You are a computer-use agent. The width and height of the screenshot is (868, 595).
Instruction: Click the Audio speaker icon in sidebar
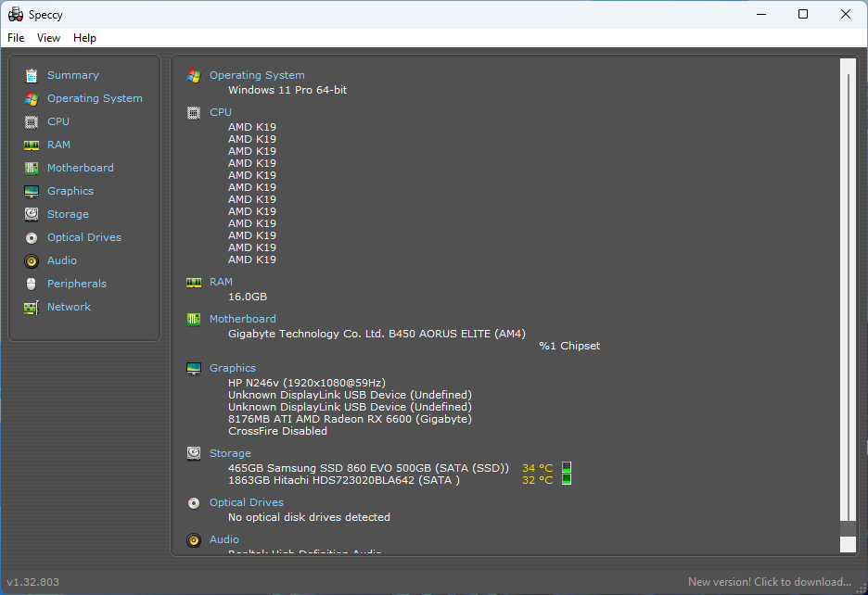[x=32, y=260]
